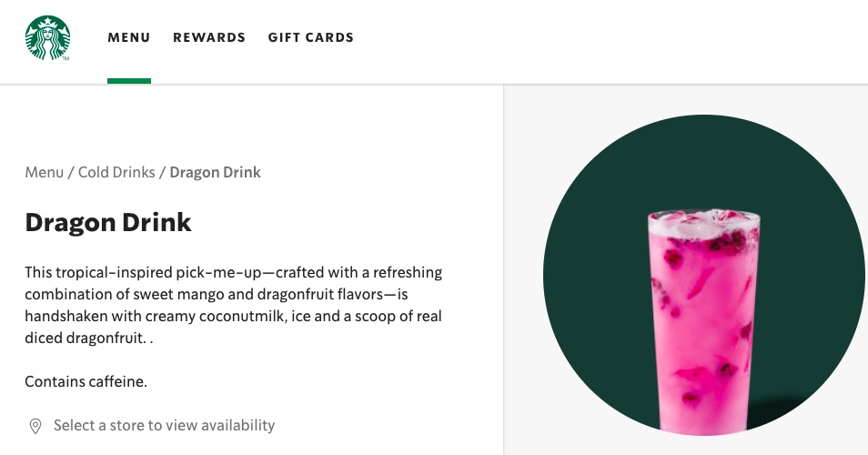
Task: Select a store to view availability
Action: point(164,426)
